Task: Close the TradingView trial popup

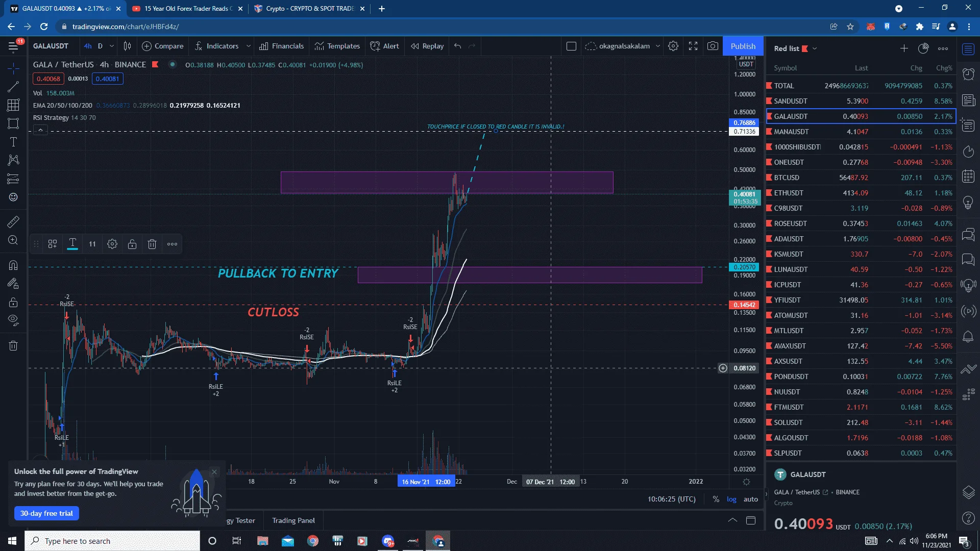Action: tap(214, 472)
